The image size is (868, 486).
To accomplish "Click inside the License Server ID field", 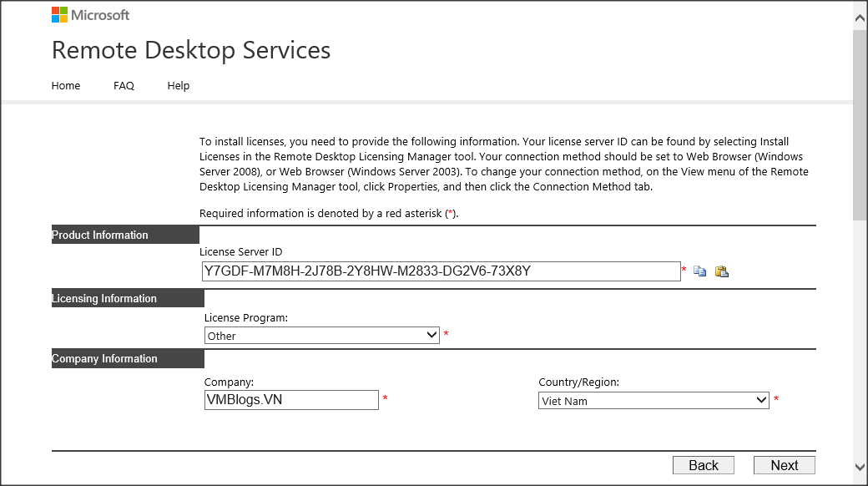I will point(441,271).
